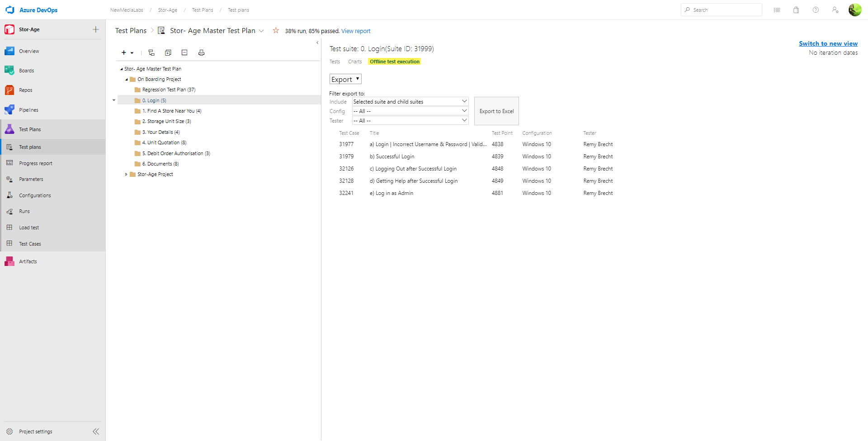Viewport: 868px width, 441px height.
Task: Select 4. Unit Quotation suite
Action: coord(164,142)
